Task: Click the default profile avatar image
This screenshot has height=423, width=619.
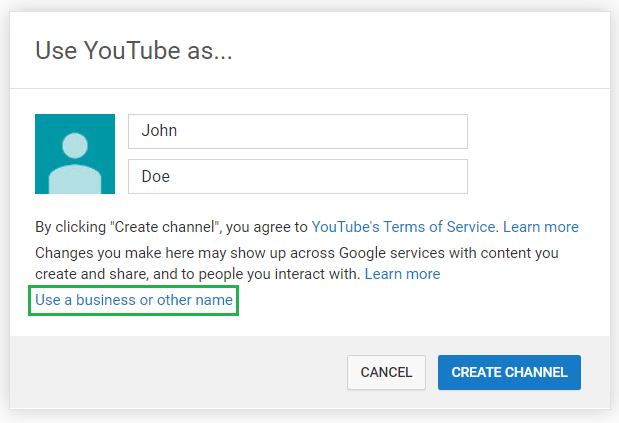Action: click(74, 154)
